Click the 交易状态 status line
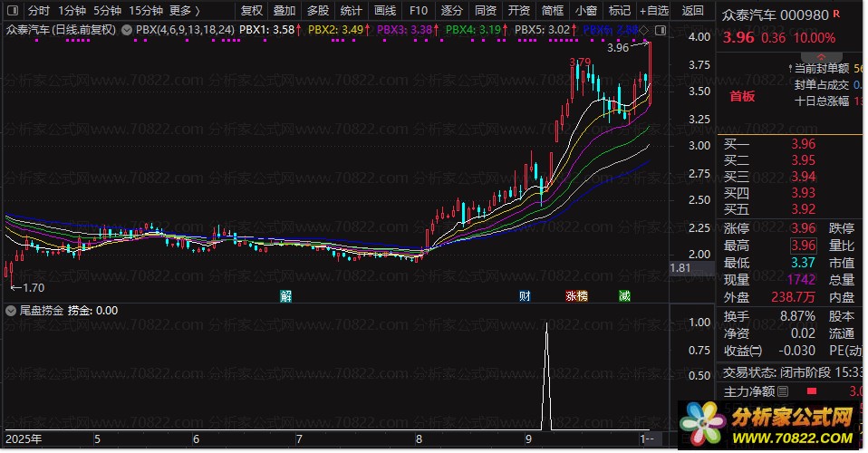This screenshot has height=453, width=868. [793, 372]
